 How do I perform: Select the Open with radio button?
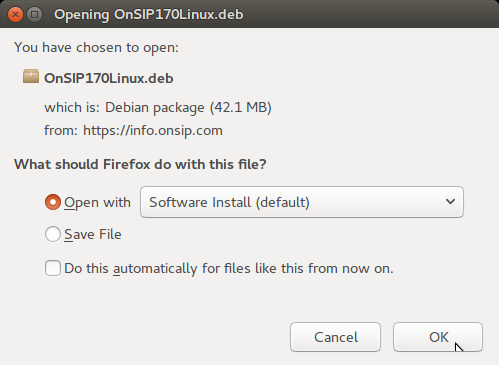pyautogui.click(x=53, y=202)
